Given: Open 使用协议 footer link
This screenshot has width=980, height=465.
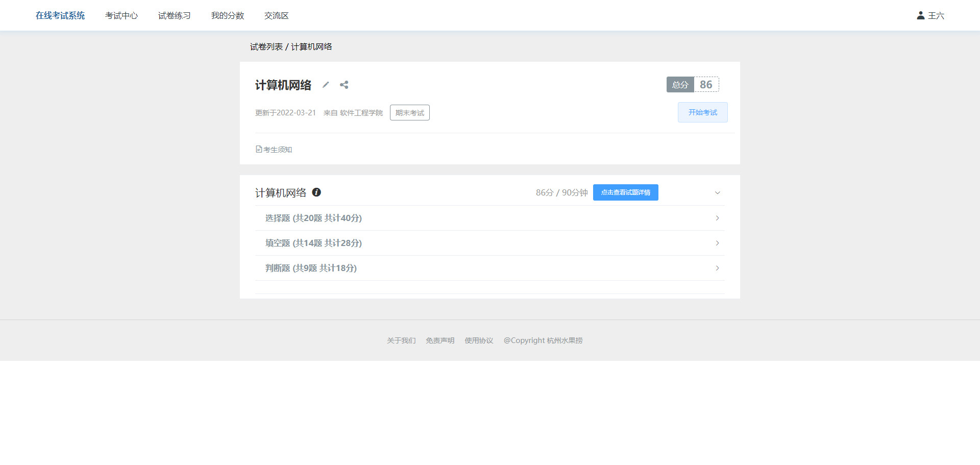Looking at the screenshot, I should (479, 340).
